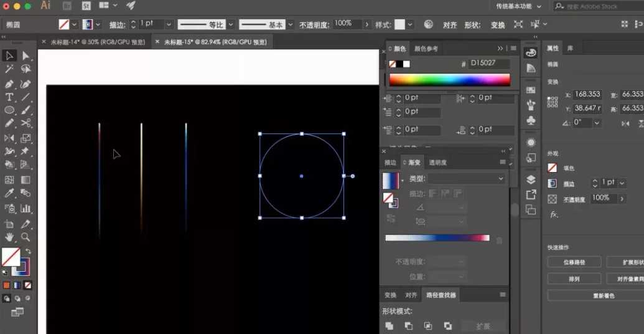This screenshot has height=334, width=644.
Task: Select the Scissors tool
Action: [26, 123]
